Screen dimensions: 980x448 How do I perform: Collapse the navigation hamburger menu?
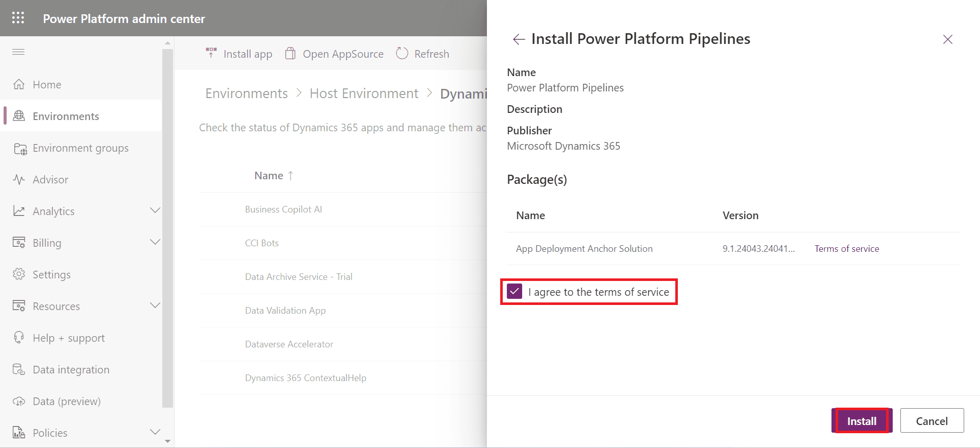(18, 52)
